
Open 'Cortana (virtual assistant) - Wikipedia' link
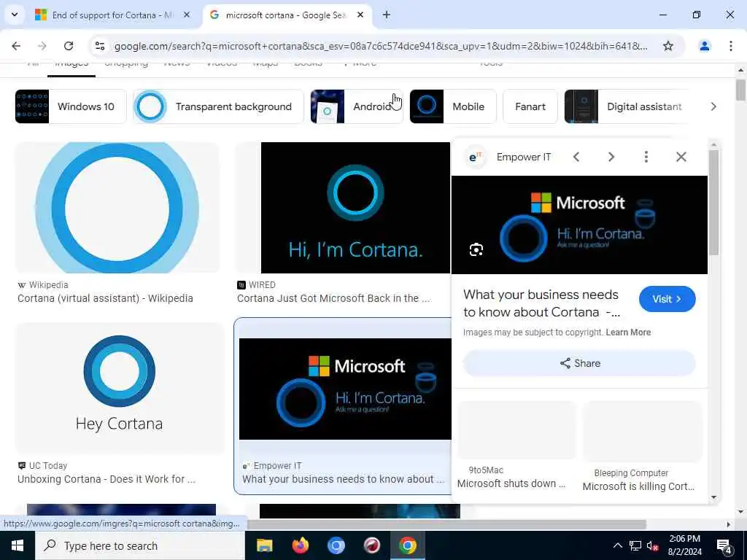pyautogui.click(x=105, y=298)
